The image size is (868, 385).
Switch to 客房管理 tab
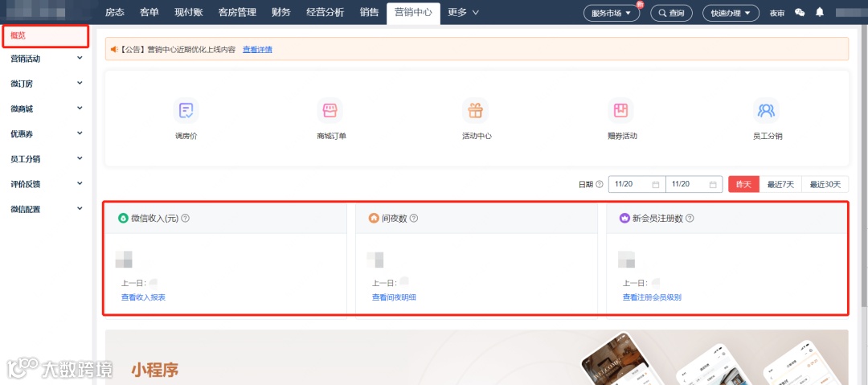point(237,12)
